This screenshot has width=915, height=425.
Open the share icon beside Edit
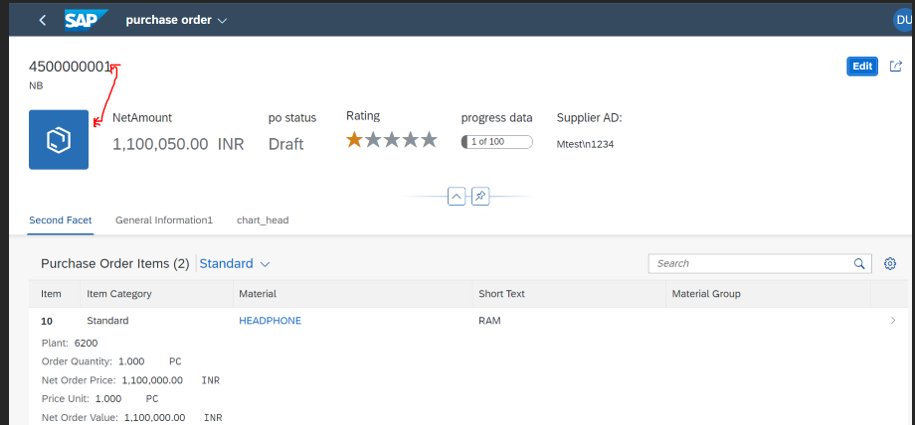click(x=895, y=66)
